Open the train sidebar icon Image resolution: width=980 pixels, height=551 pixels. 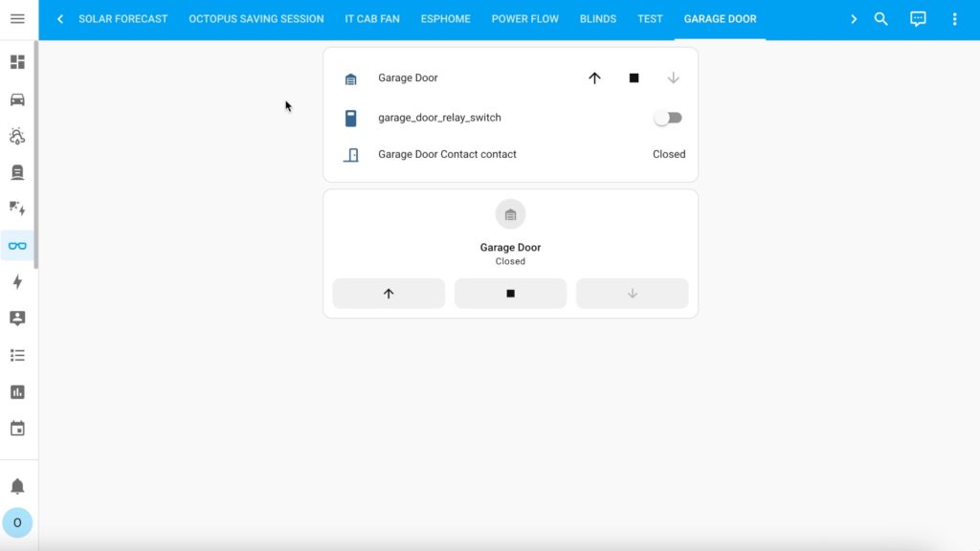point(17,172)
